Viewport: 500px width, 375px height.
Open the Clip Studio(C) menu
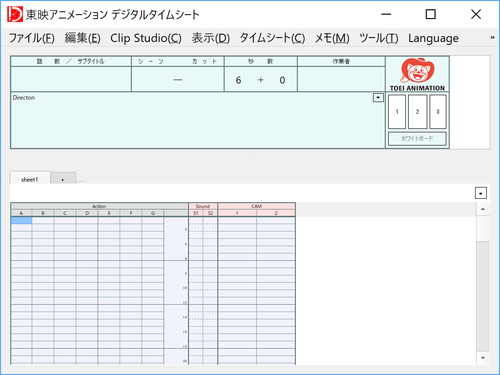pyautogui.click(x=146, y=38)
